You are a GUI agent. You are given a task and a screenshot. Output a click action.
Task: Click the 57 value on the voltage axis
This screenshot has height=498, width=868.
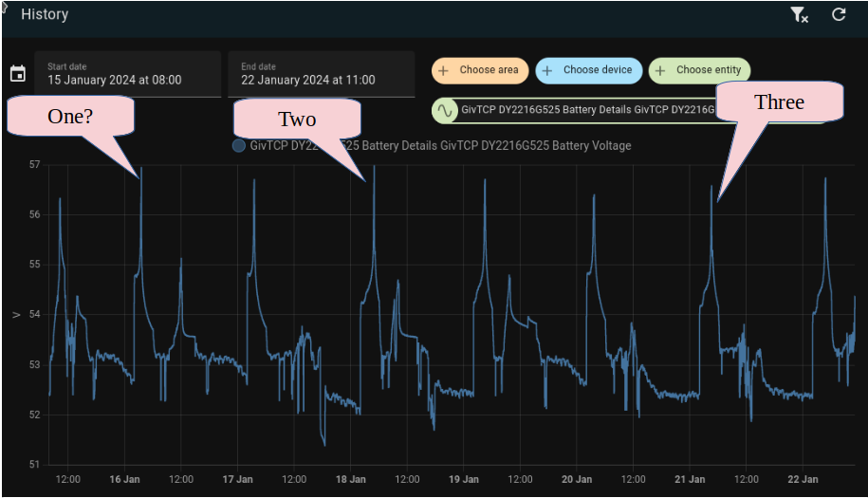tap(34, 164)
